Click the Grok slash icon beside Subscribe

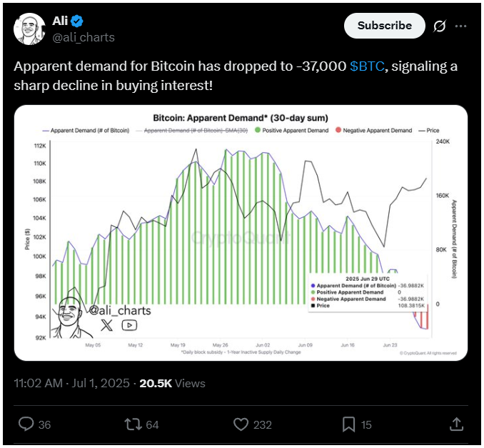click(x=439, y=26)
